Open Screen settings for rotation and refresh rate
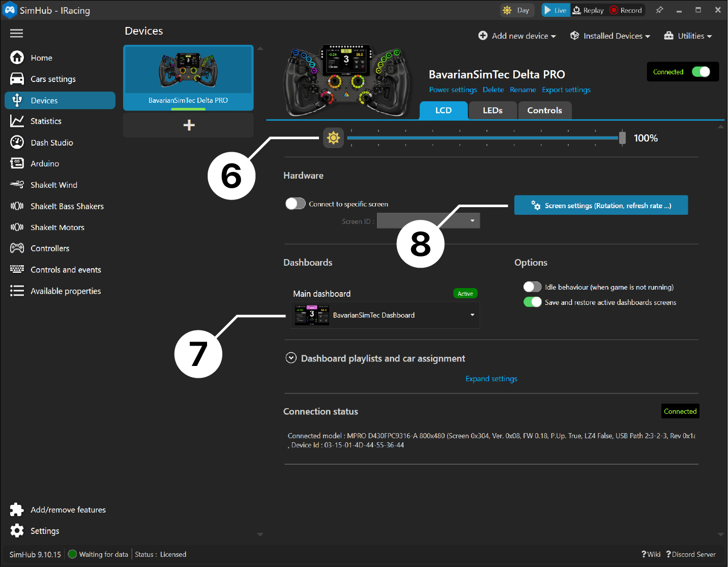728x567 pixels. pyautogui.click(x=601, y=205)
